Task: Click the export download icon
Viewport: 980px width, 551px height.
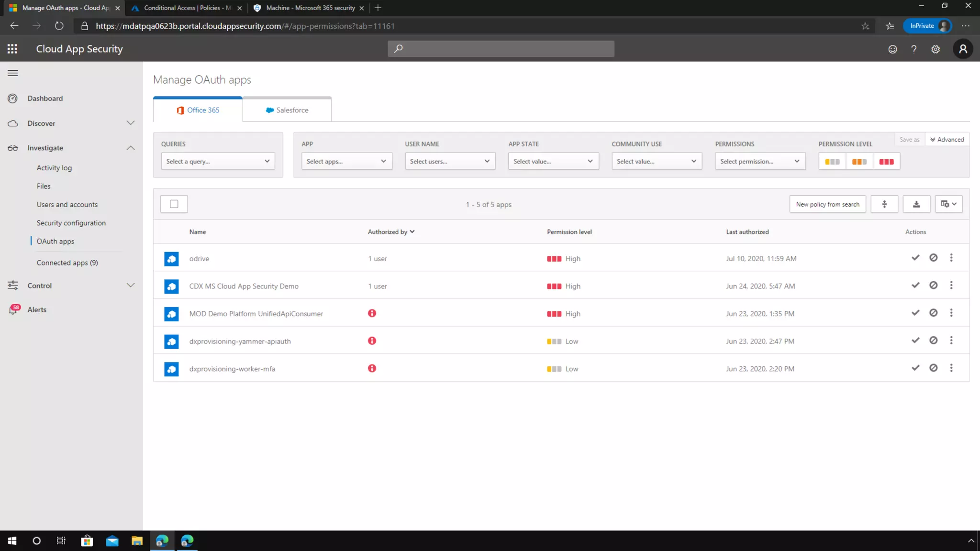Action: tap(916, 204)
